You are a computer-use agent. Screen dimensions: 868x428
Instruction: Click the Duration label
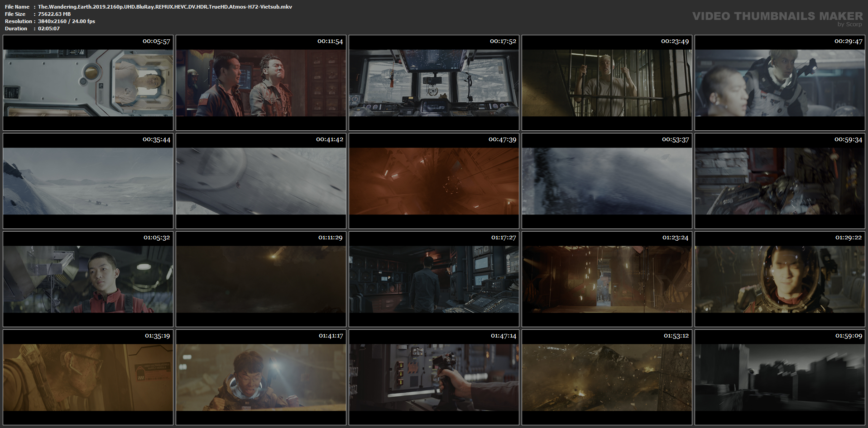16,29
